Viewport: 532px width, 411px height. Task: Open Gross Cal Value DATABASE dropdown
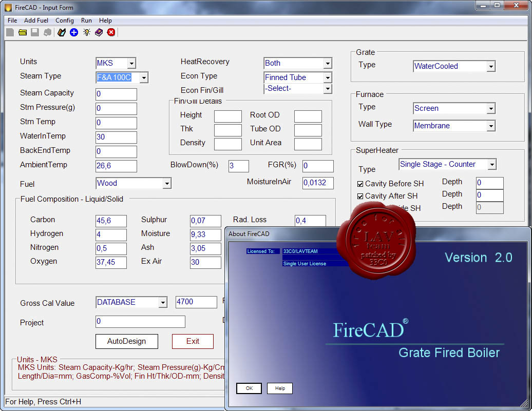pos(163,302)
